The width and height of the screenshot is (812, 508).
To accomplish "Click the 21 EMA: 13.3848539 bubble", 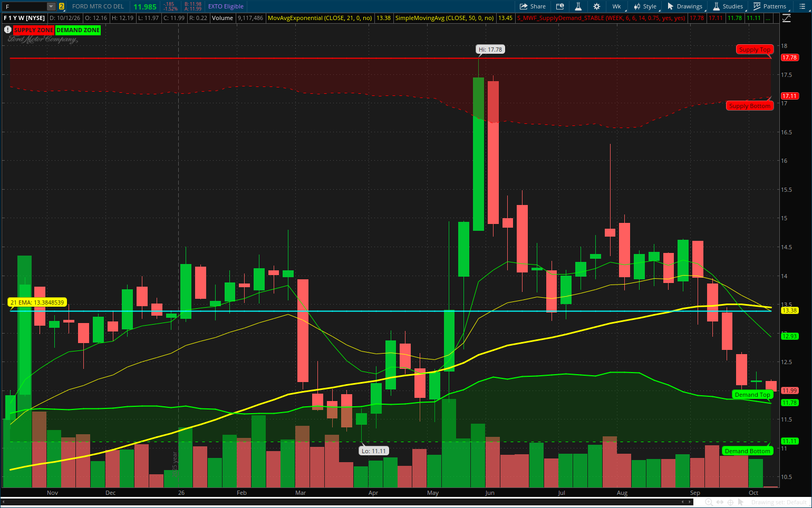I will click(37, 302).
